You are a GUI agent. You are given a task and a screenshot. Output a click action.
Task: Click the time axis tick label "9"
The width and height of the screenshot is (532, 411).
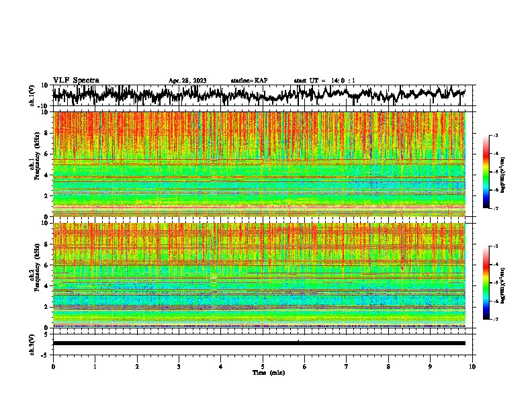tap(430, 367)
